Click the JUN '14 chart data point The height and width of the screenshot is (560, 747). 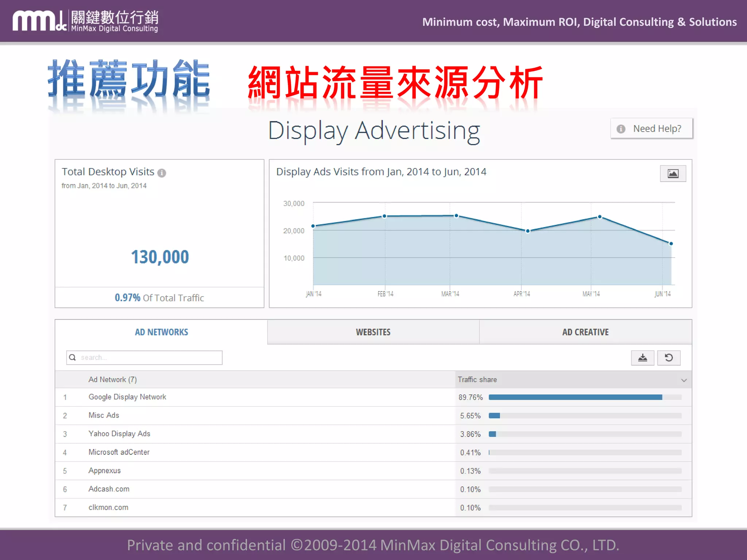671,244
